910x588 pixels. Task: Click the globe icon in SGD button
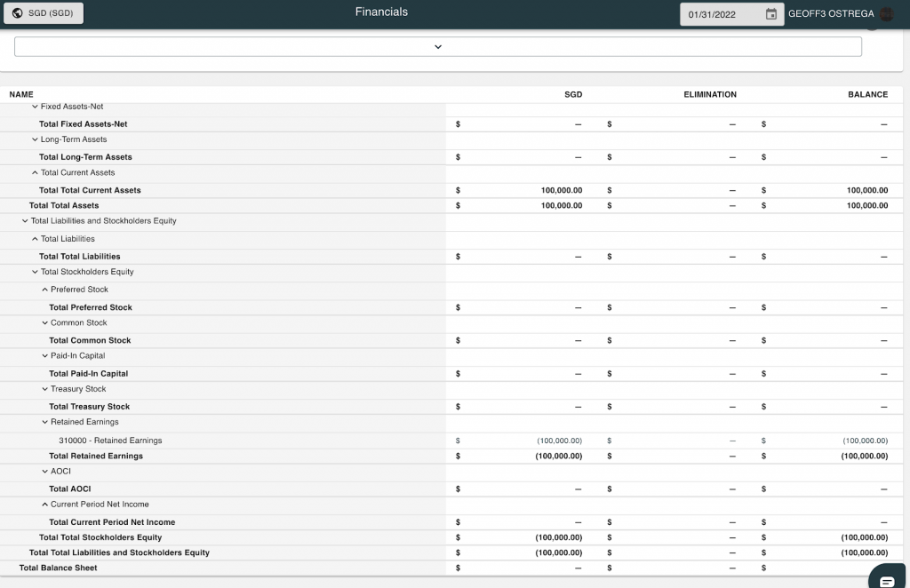click(x=18, y=13)
